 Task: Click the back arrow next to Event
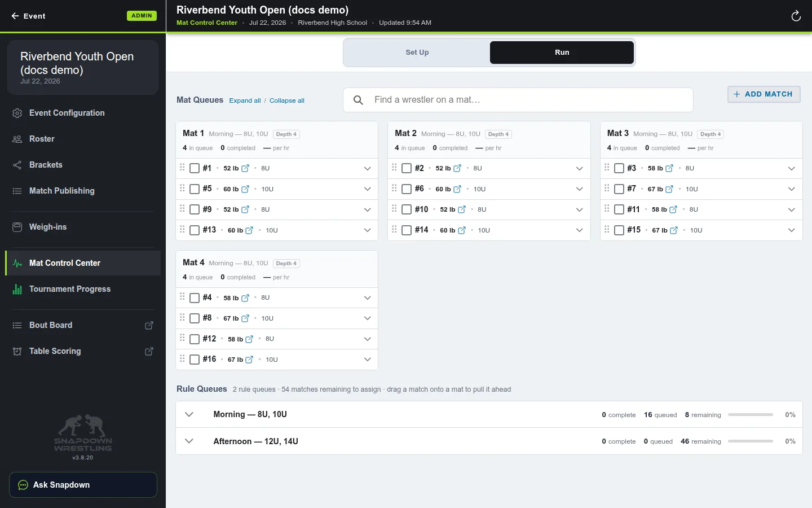(x=15, y=16)
